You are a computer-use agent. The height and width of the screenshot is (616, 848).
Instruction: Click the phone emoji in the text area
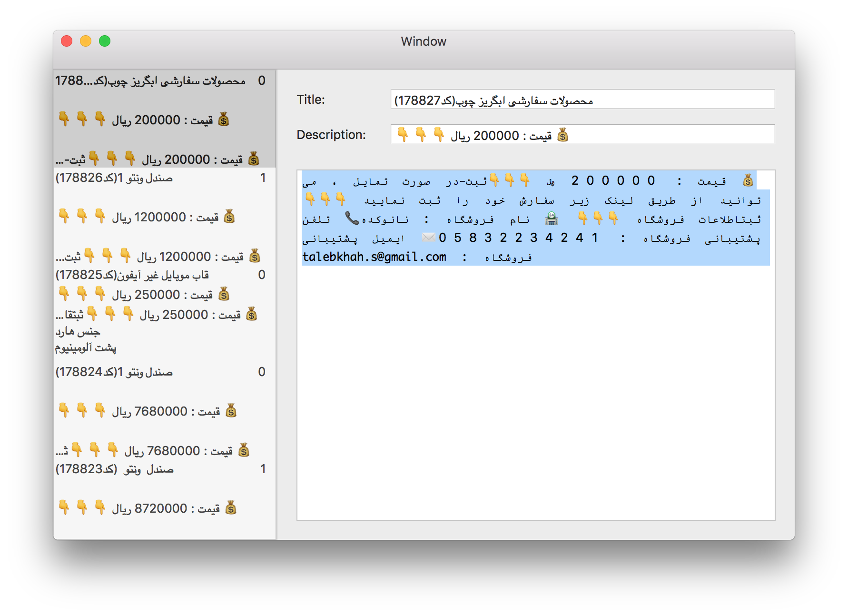(352, 219)
